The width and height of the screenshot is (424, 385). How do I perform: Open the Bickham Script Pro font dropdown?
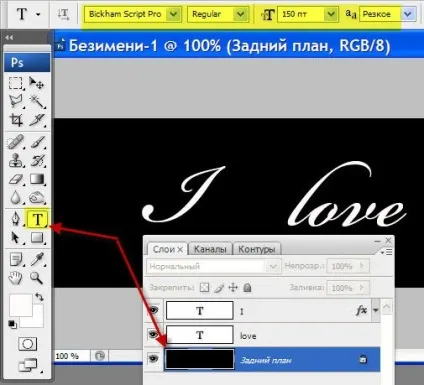click(x=173, y=14)
